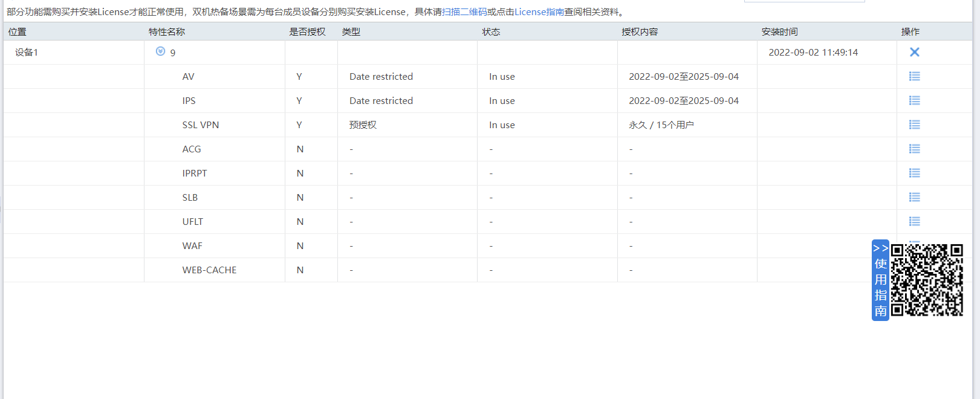
Task: Click the 是否授权 column header
Action: pos(307,31)
